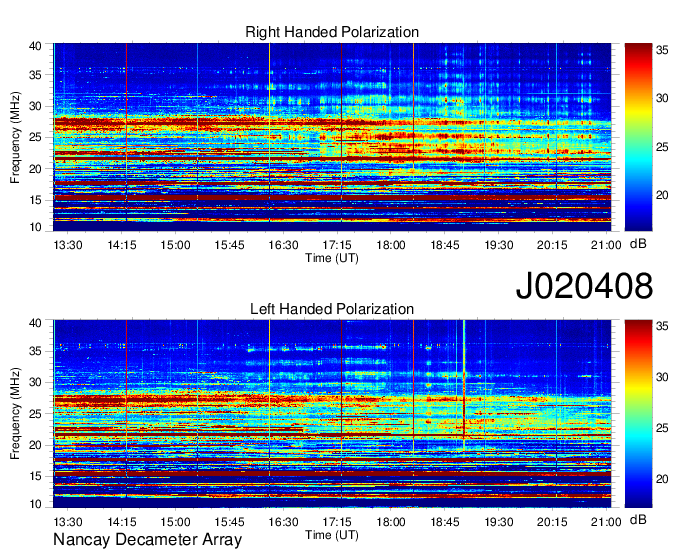Click the bottom plot's "Frequency (MHz)" axis label
The width and height of the screenshot is (680, 552).
pos(15,414)
